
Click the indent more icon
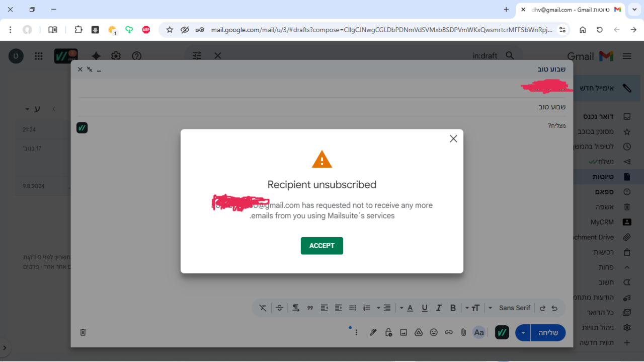pyautogui.click(x=325, y=308)
